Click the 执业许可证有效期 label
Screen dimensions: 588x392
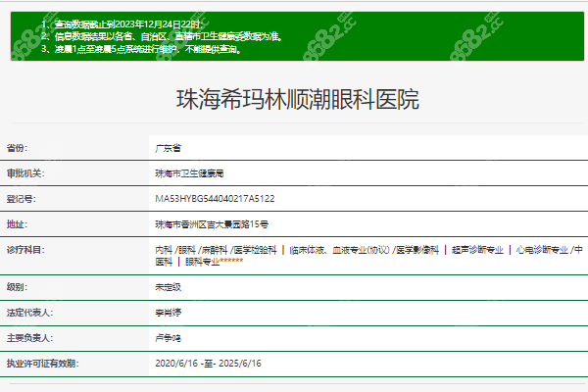point(43,364)
